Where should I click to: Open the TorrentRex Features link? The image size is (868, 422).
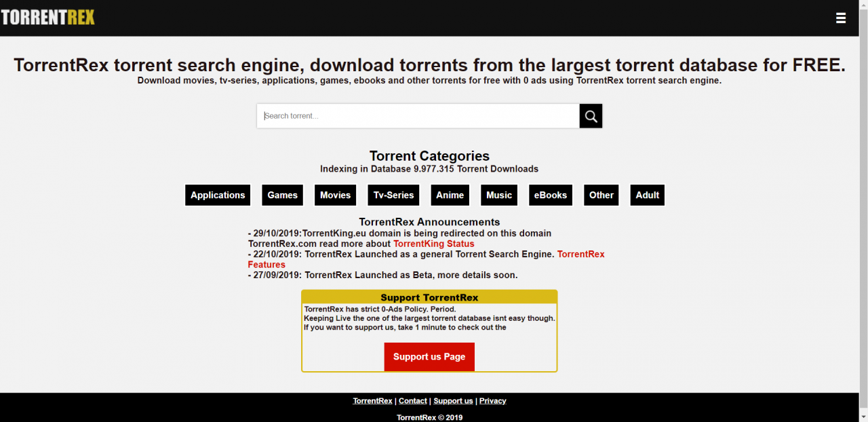pos(580,254)
